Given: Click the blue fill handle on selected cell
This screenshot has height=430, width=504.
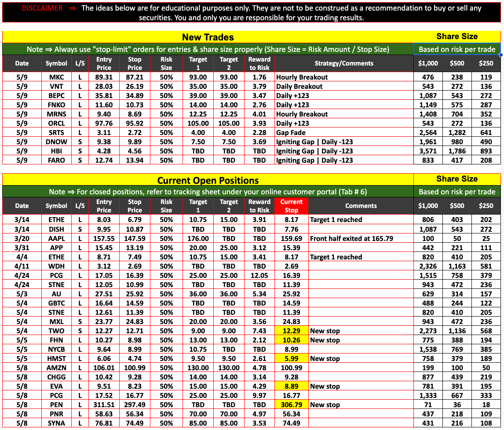Looking at the screenshot, I should pyautogui.click(x=501, y=55).
